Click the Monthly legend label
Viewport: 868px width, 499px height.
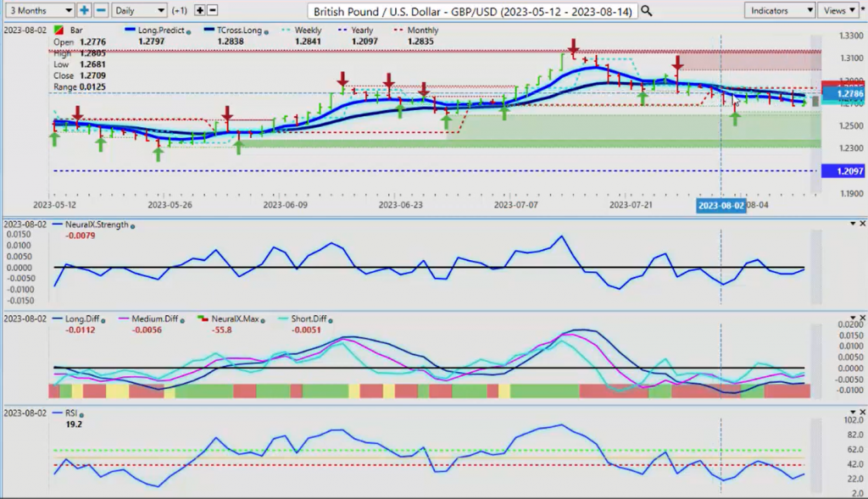pos(421,30)
